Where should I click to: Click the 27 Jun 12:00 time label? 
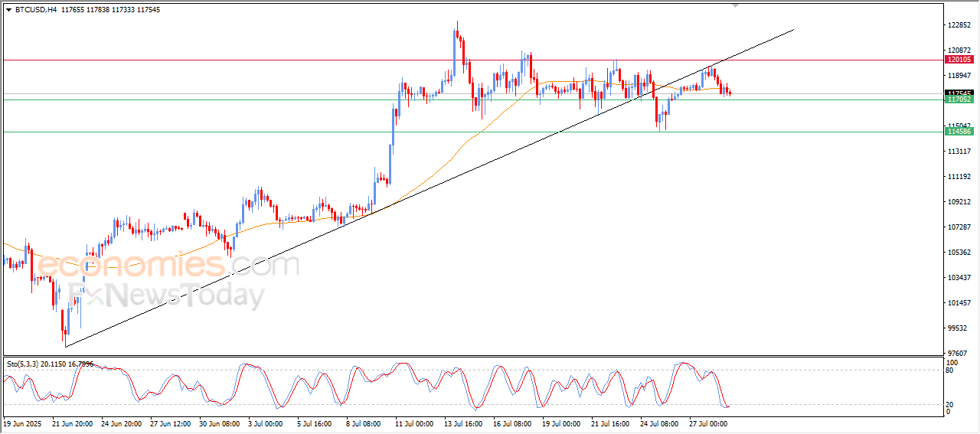coord(171,423)
